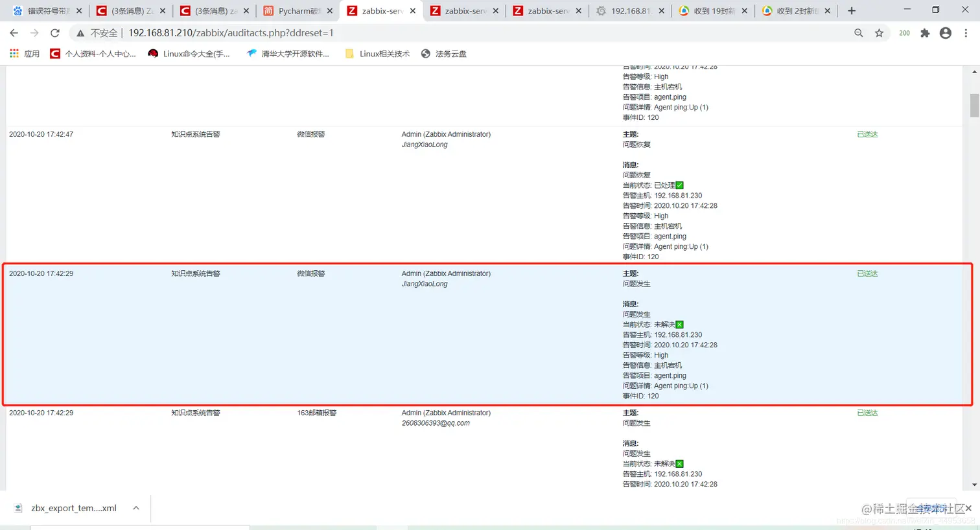Click 微信报警 in the 17:42:47 row
Viewport: 980px width, 530px height.
click(x=311, y=134)
